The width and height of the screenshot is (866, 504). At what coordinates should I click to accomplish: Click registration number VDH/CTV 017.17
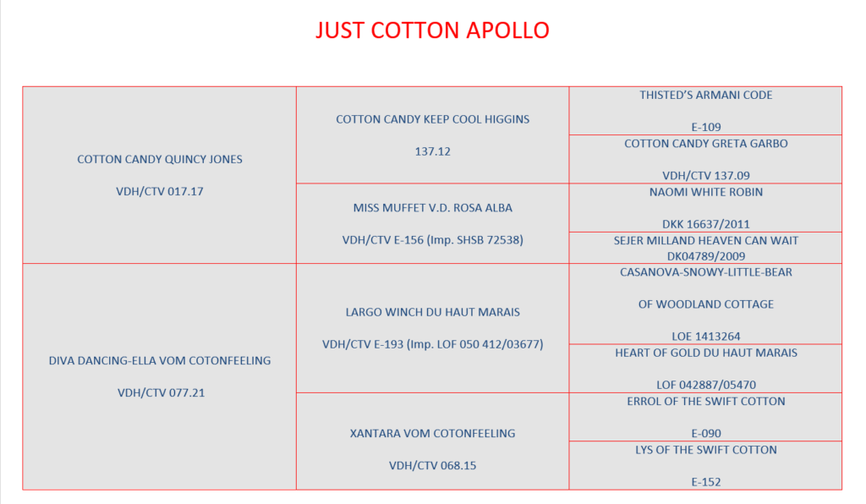tap(160, 192)
